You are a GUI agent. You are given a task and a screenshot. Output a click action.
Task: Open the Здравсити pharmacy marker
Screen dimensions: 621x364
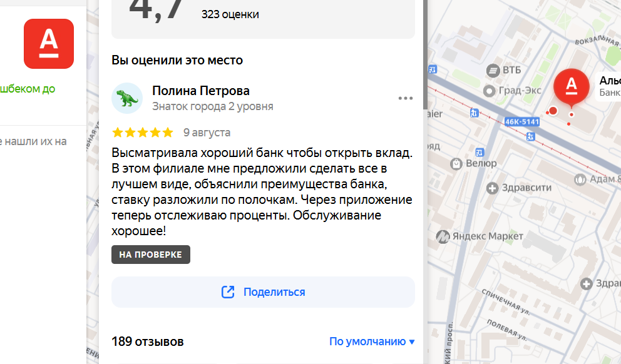click(492, 188)
